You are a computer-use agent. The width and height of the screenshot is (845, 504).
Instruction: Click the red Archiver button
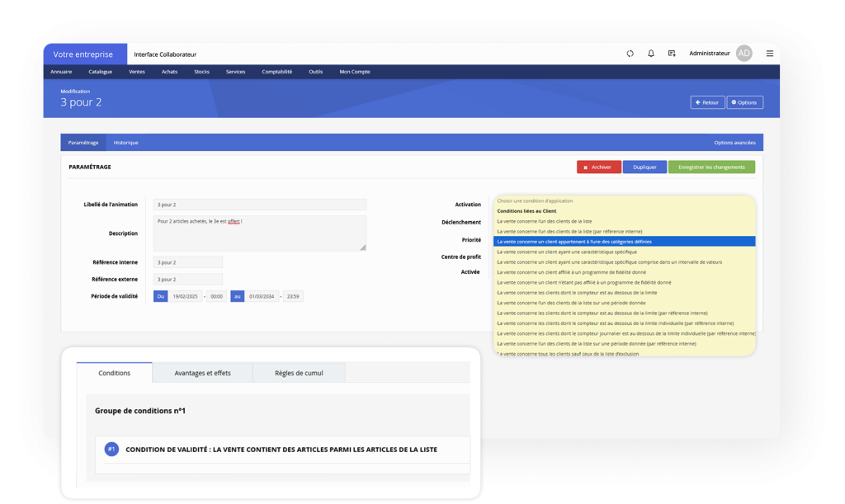pyautogui.click(x=598, y=167)
